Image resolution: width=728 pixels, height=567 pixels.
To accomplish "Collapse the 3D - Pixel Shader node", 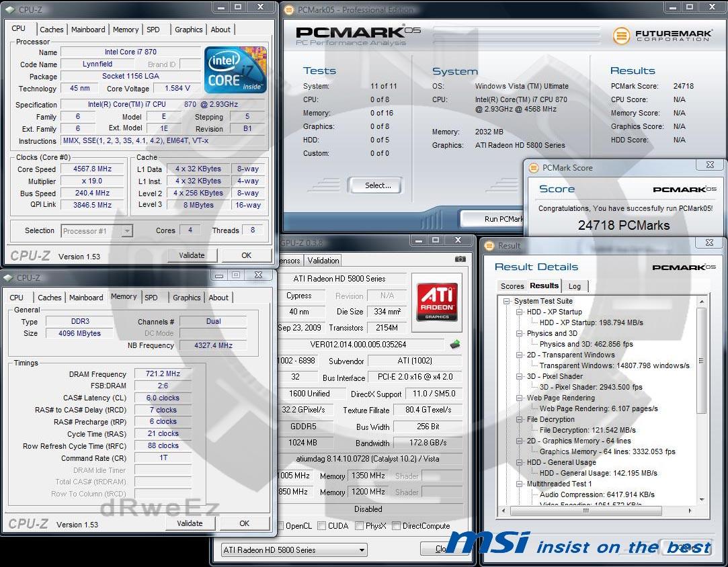I will [x=520, y=376].
